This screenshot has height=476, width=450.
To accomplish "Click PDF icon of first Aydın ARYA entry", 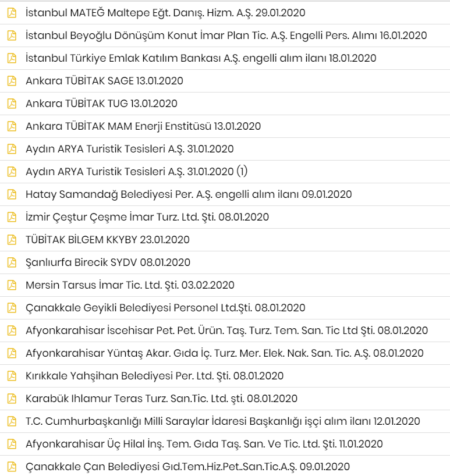I will click(x=12, y=149).
